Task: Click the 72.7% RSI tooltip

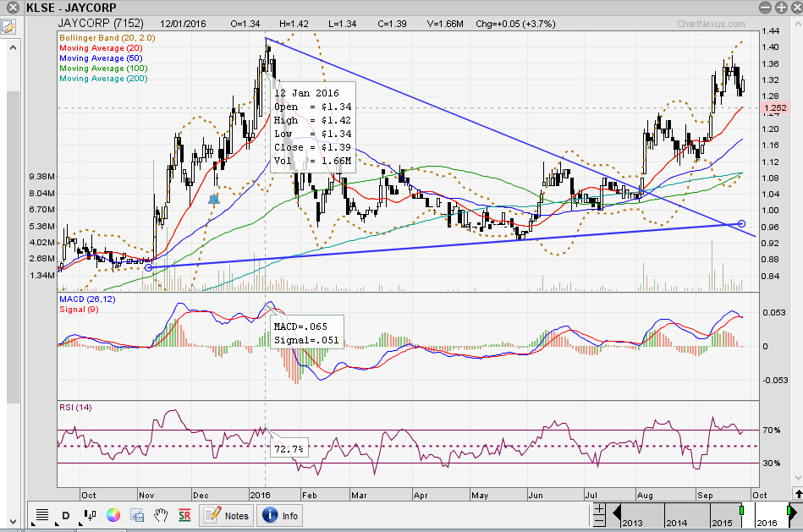Action: 289,449
